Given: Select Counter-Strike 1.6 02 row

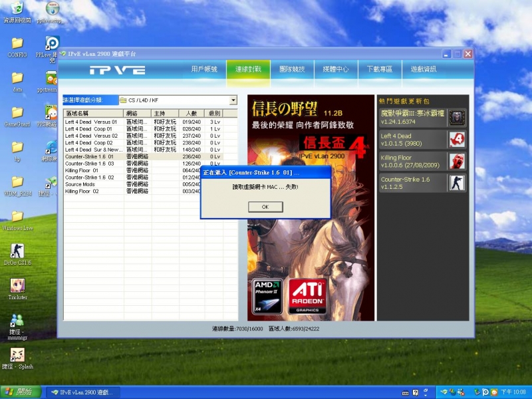Looking at the screenshot, I should 132,178.
